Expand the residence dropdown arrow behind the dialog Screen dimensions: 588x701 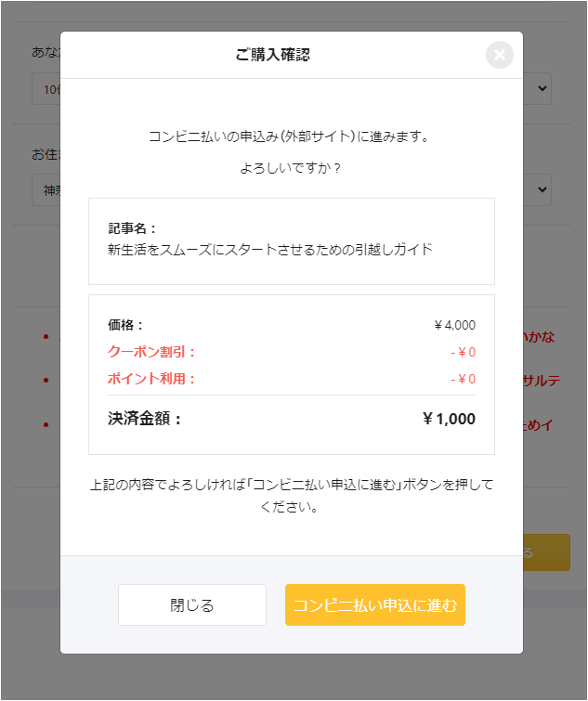(542, 189)
